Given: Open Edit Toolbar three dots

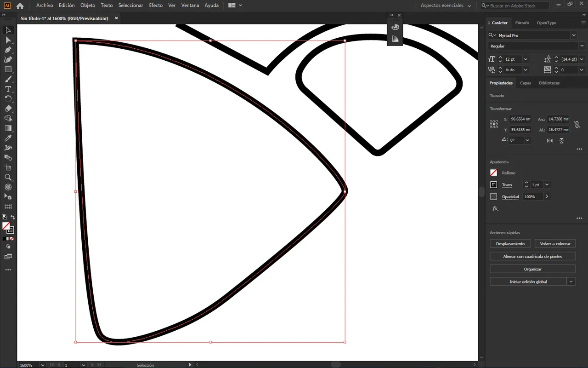Looking at the screenshot, I should pyautogui.click(x=8, y=270).
